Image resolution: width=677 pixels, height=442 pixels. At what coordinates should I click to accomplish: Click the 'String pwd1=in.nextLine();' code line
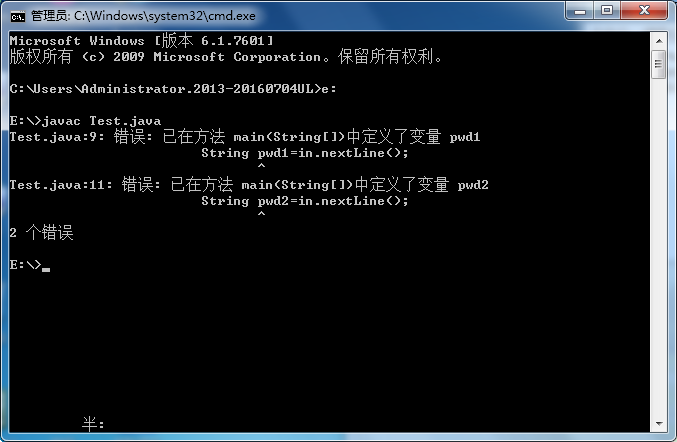[x=304, y=153]
